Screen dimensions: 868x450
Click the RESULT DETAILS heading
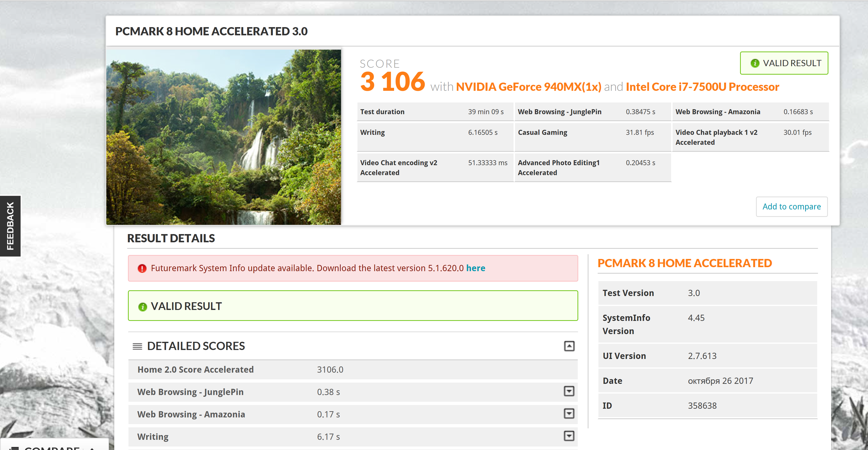[x=171, y=239]
